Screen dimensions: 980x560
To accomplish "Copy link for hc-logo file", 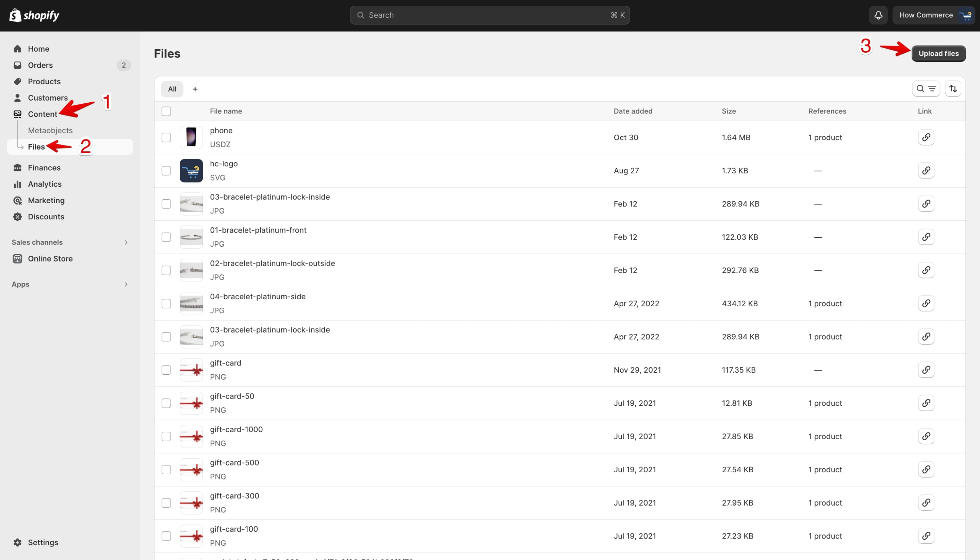I will 926,170.
